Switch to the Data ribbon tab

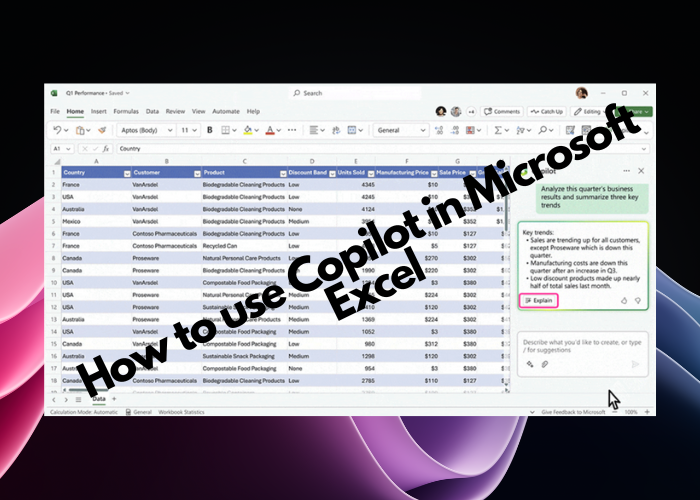tap(152, 111)
